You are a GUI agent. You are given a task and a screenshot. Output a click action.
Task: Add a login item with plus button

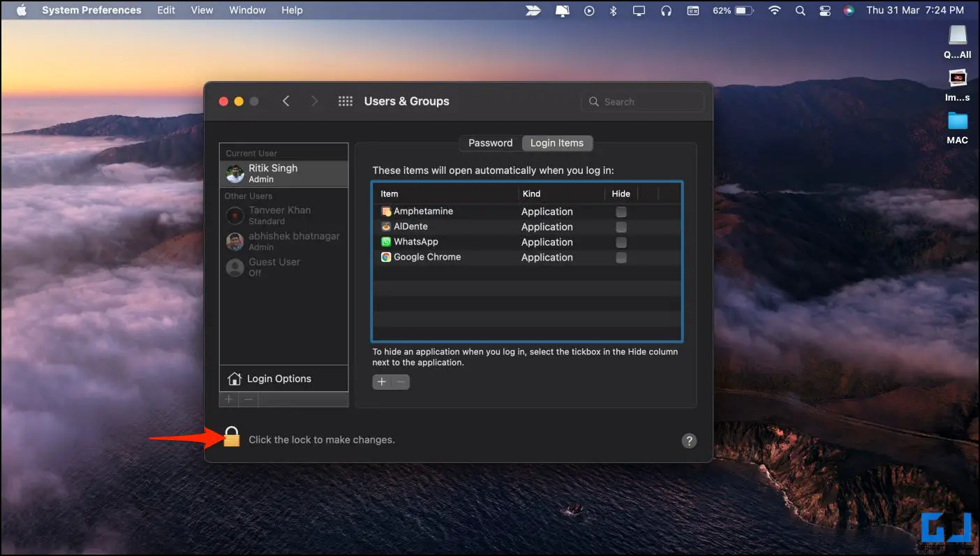click(381, 382)
